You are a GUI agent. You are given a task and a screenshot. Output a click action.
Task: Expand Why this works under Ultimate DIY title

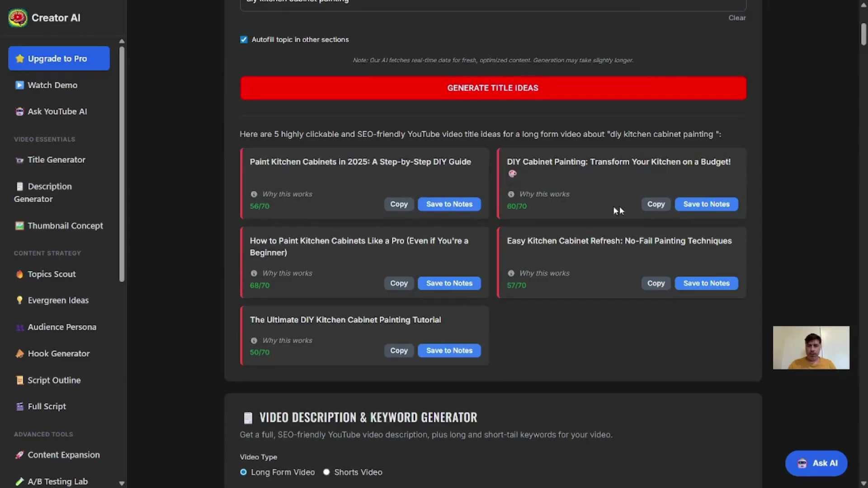pos(287,341)
